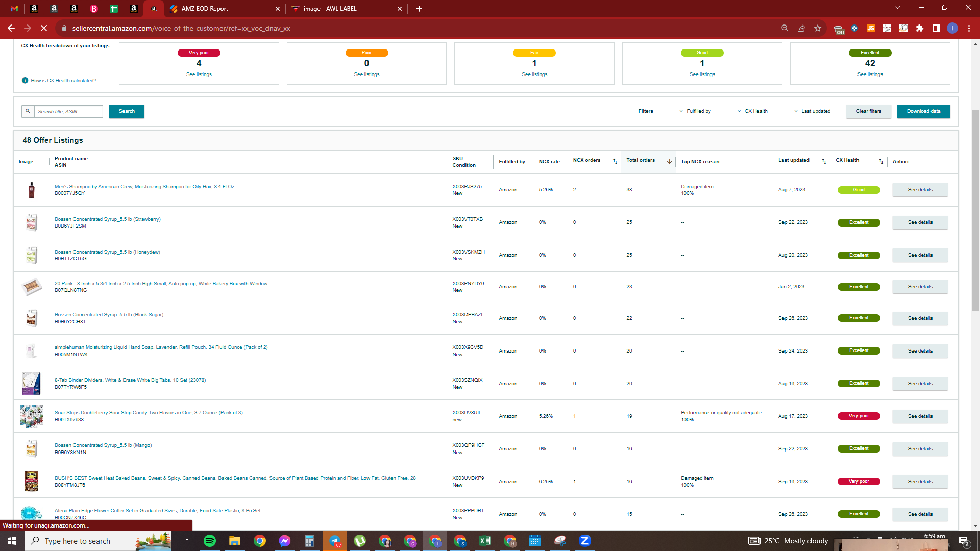Open the tab search chevron in Chrome
Screen dimensions: 980x551
coord(898,8)
